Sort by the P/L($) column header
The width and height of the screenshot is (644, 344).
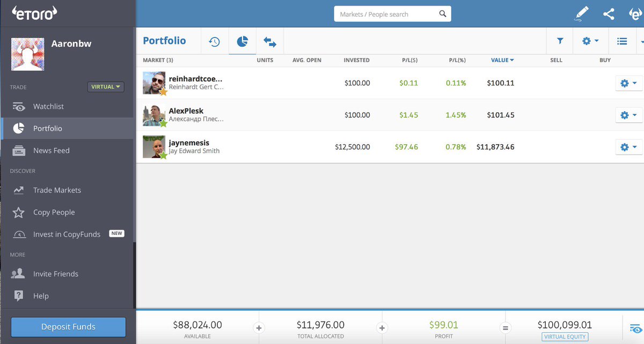click(411, 60)
